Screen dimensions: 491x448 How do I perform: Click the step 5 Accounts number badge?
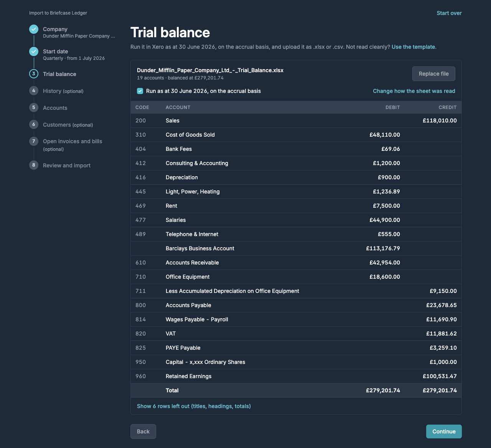tap(34, 107)
